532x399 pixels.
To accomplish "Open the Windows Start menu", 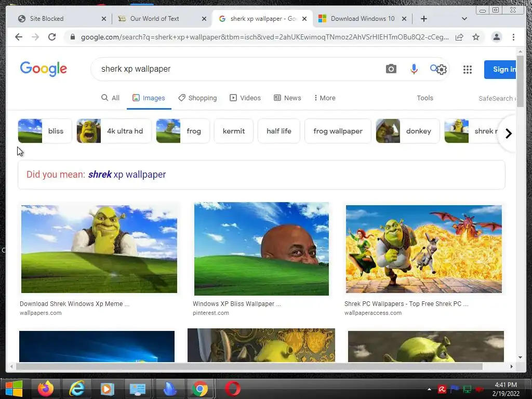I will [x=14, y=389].
